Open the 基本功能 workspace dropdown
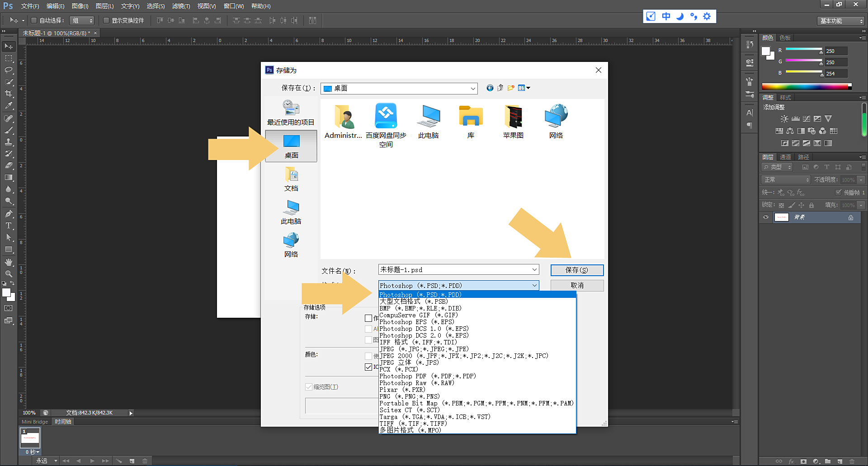 (x=841, y=21)
